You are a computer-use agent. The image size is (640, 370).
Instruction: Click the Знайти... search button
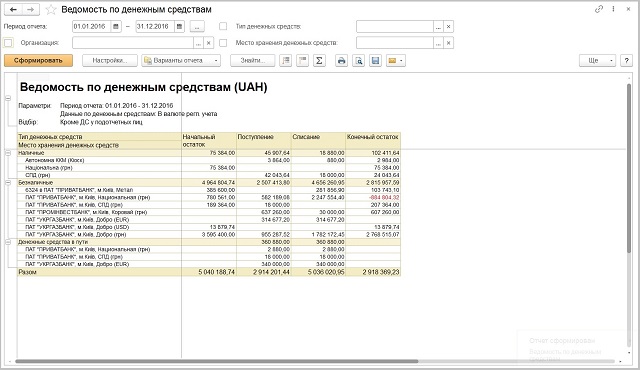coord(252,61)
